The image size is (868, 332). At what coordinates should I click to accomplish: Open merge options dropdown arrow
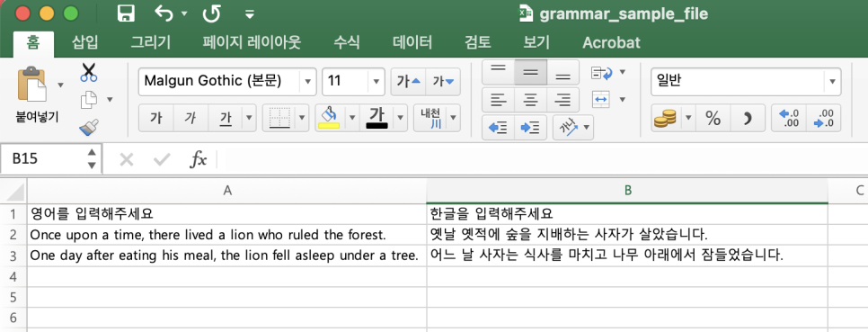tap(623, 100)
